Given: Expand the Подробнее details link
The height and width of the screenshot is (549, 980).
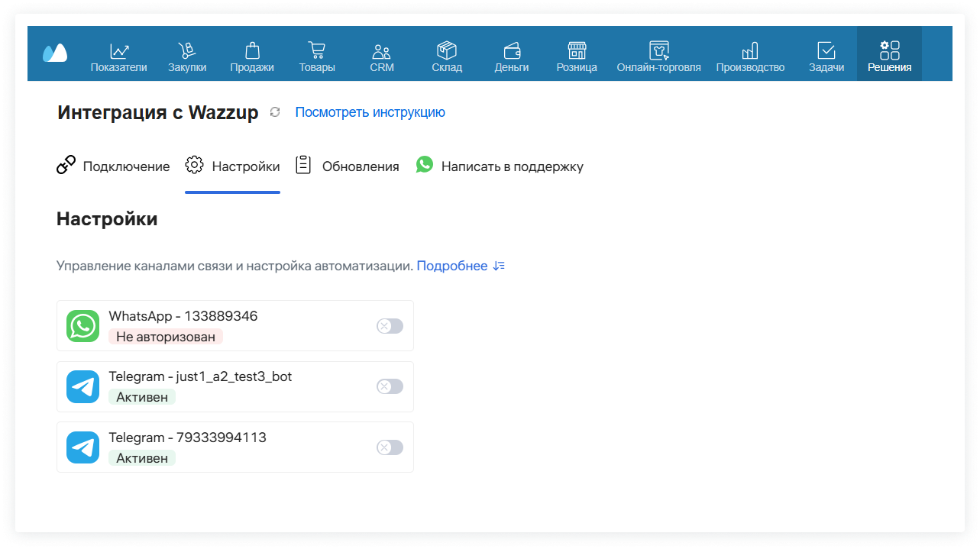Looking at the screenshot, I should click(x=461, y=266).
